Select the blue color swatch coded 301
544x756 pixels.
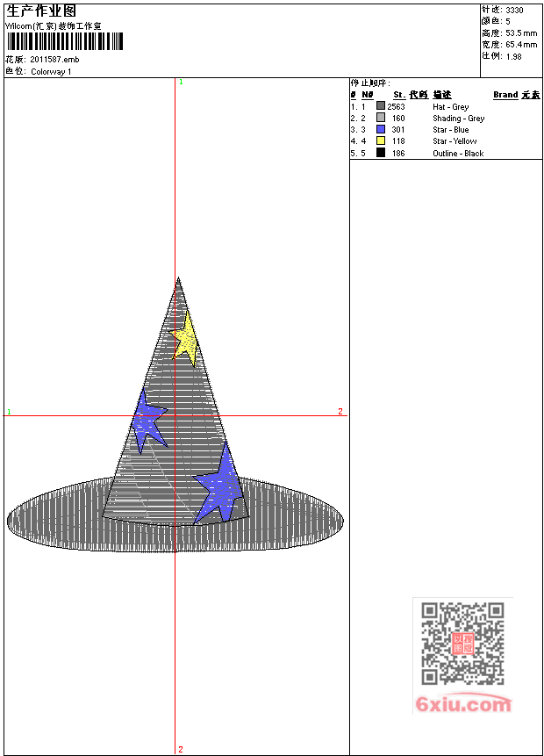click(x=381, y=129)
